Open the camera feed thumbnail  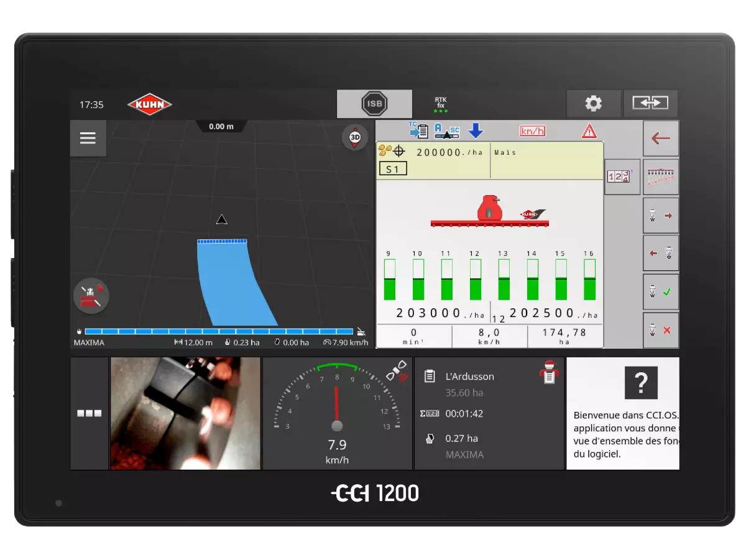point(185,413)
